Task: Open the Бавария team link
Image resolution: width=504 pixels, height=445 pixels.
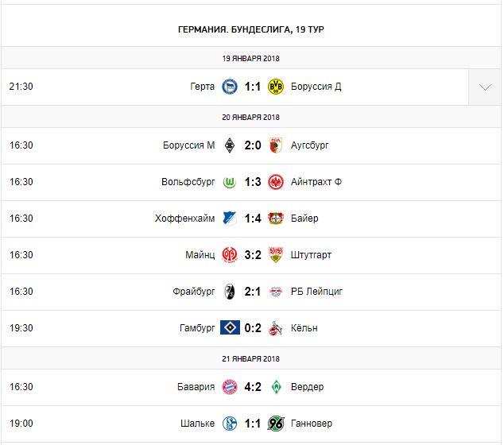Action: [x=196, y=387]
